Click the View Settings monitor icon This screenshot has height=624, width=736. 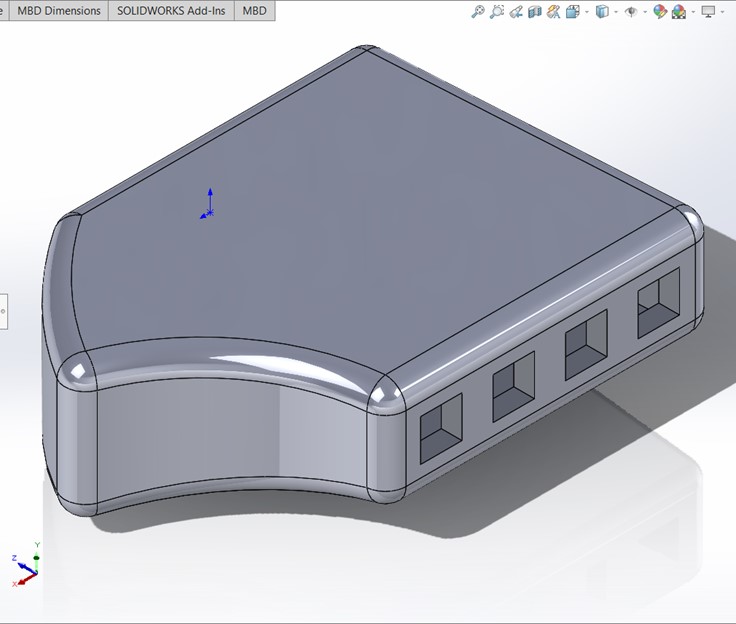point(708,11)
